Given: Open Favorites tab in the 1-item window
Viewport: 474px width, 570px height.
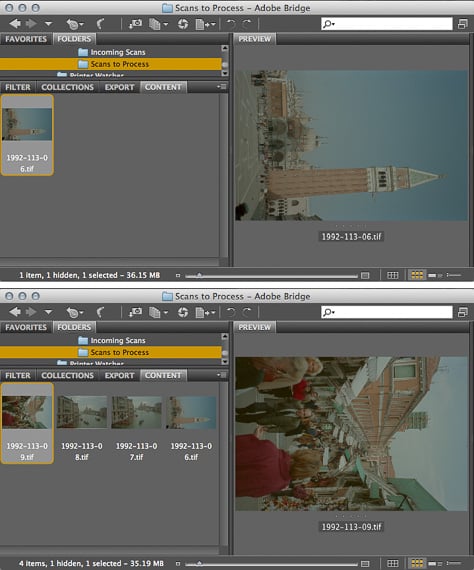Looking at the screenshot, I should point(26,39).
